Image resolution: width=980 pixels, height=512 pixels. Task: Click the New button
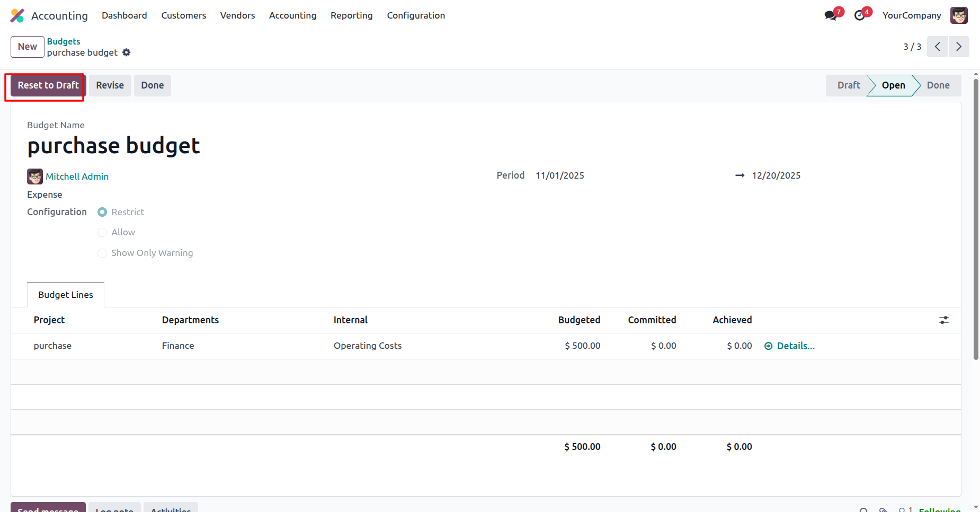pyautogui.click(x=28, y=47)
